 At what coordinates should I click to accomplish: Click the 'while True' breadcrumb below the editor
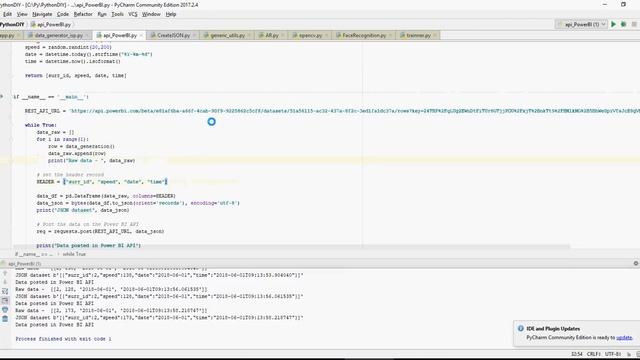click(74, 254)
